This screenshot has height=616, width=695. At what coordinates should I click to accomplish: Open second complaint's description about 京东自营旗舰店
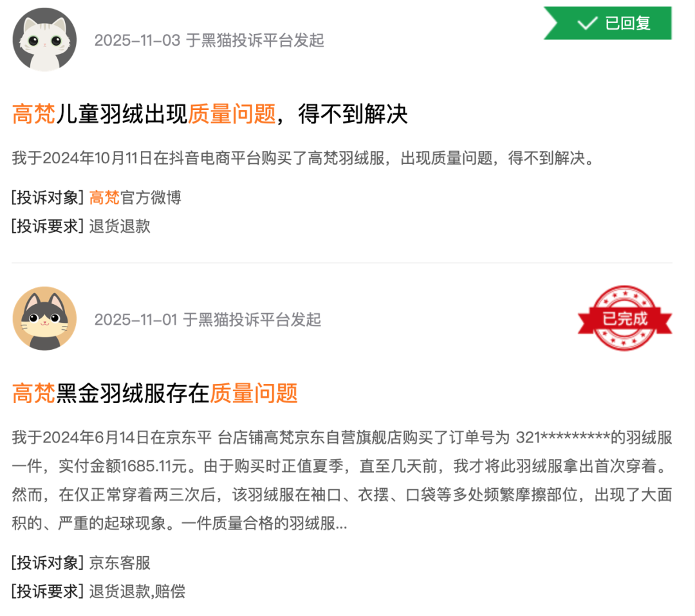[x=342, y=480]
